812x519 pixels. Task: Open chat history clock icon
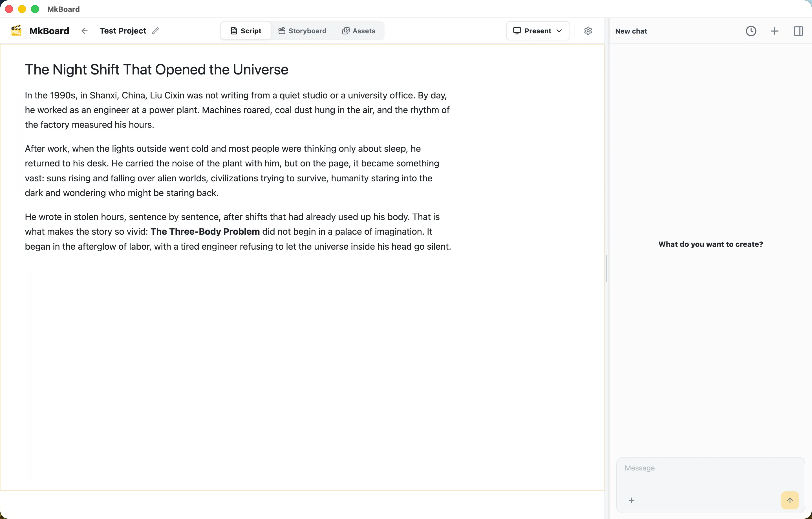click(751, 31)
